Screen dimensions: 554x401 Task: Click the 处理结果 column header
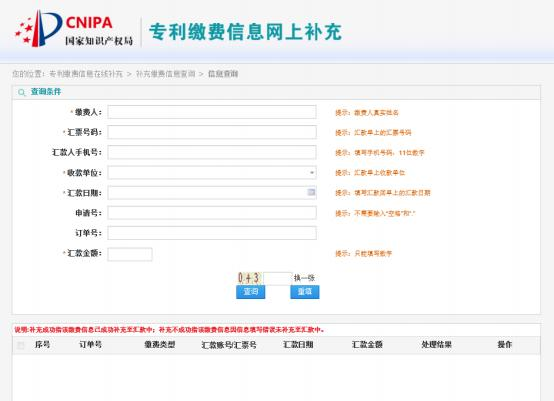(x=436, y=344)
